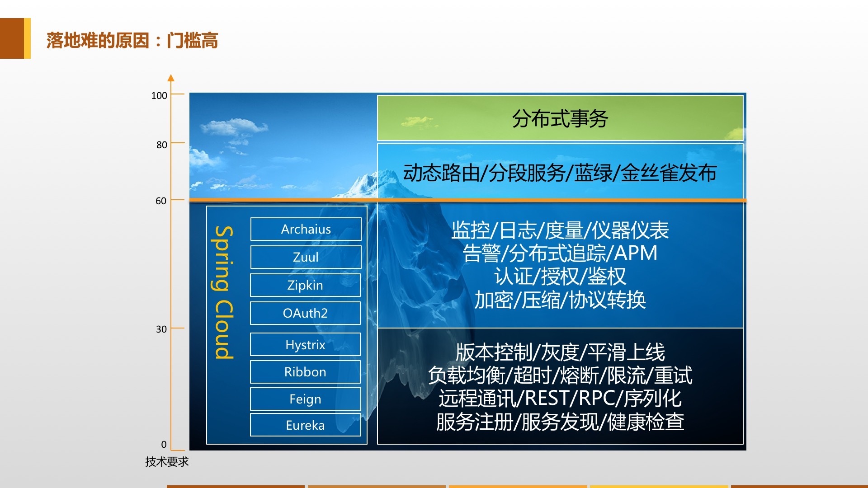The height and width of the screenshot is (488, 868).
Task: Select the Ribbon component box
Action: point(305,372)
